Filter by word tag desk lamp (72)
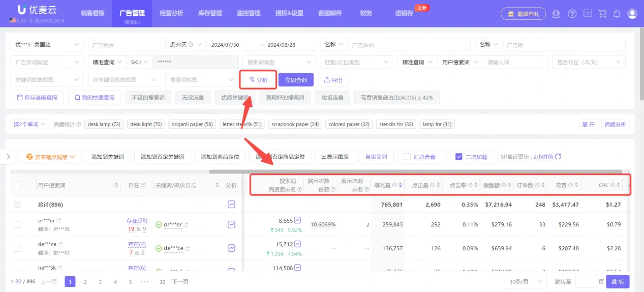The image size is (644, 292). [x=104, y=124]
